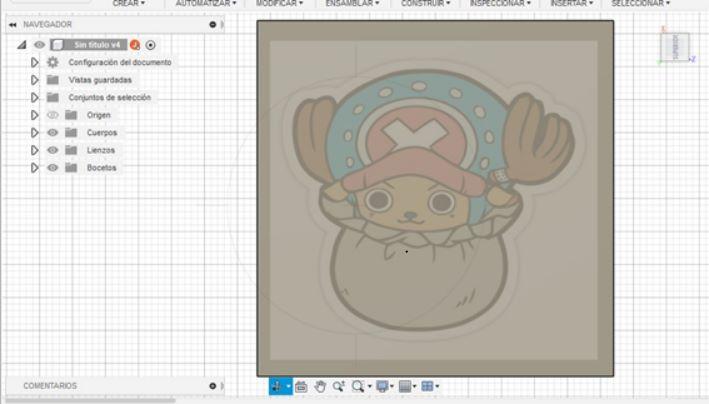Expand the Display Settings dropdown arrow

pyautogui.click(x=392, y=386)
